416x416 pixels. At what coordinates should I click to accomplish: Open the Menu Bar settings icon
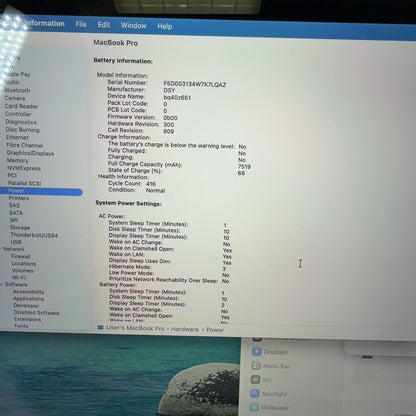pos(256,366)
